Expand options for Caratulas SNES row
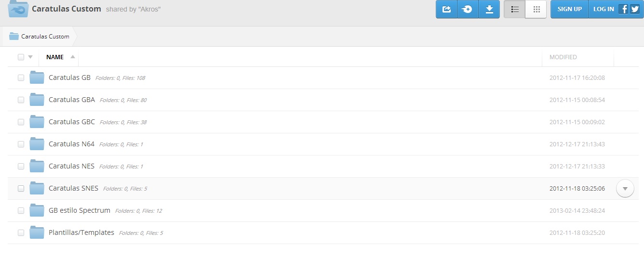The width and height of the screenshot is (644, 258). (x=625, y=189)
